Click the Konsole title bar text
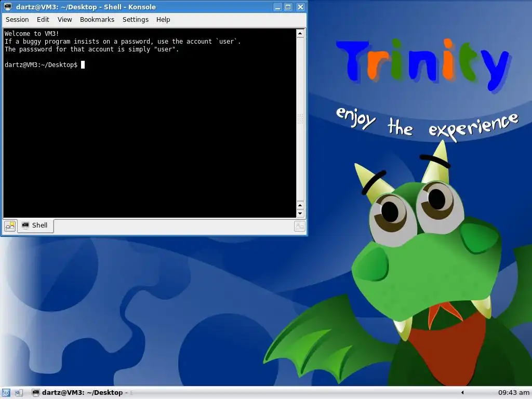The height and width of the screenshot is (399, 532). click(x=86, y=7)
